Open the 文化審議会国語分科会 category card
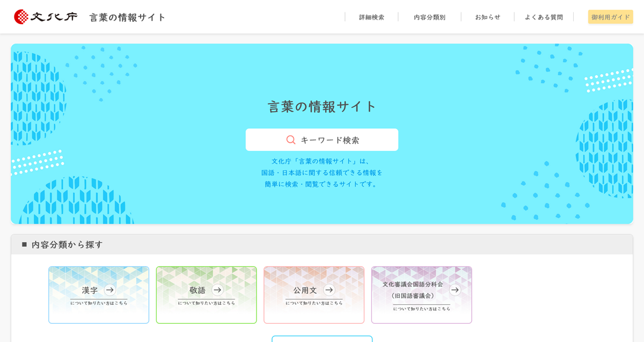The image size is (644, 342). click(422, 295)
